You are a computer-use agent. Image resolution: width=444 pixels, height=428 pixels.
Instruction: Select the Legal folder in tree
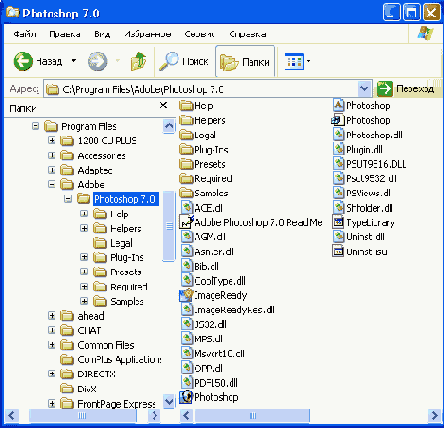(121, 243)
